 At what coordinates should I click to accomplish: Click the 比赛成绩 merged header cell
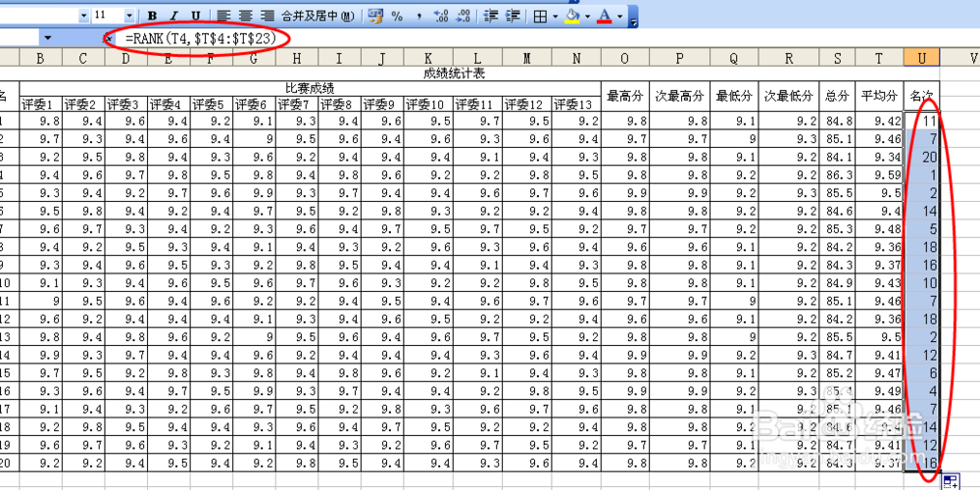pyautogui.click(x=310, y=87)
